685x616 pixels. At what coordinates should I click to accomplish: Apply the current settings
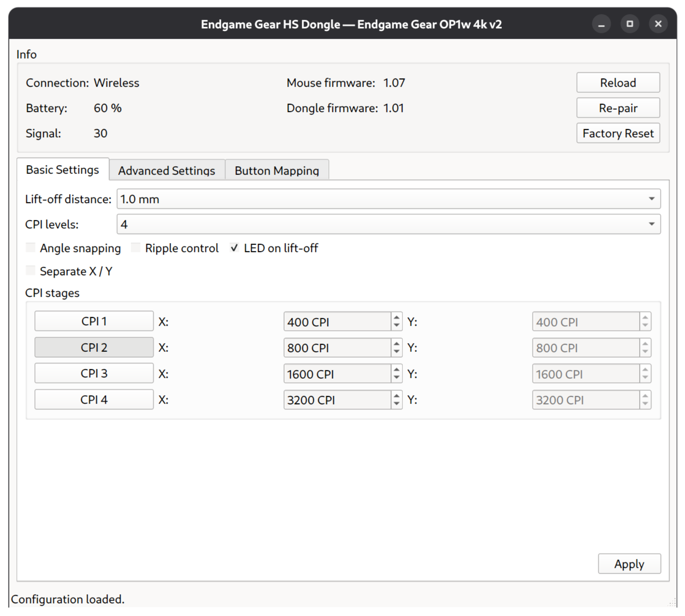pyautogui.click(x=629, y=564)
